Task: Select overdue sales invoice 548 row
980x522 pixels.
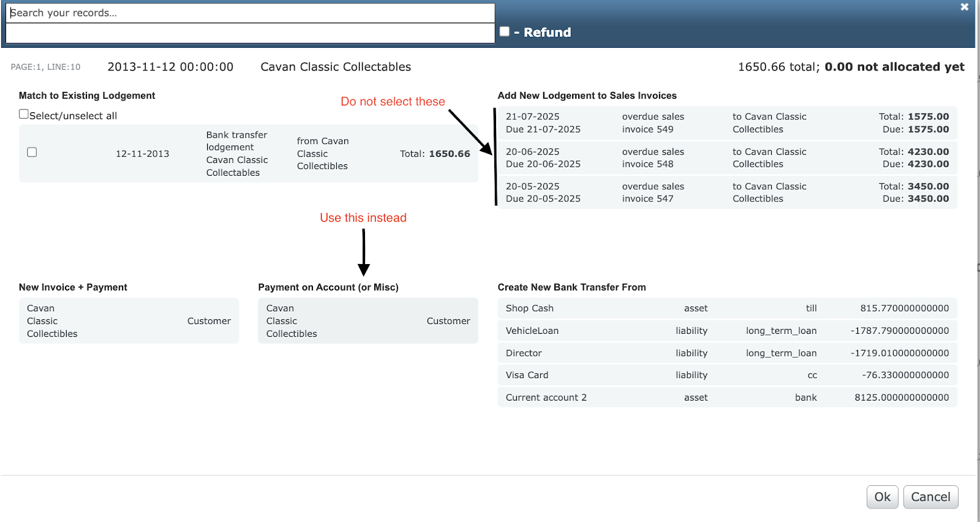Action: click(726, 158)
